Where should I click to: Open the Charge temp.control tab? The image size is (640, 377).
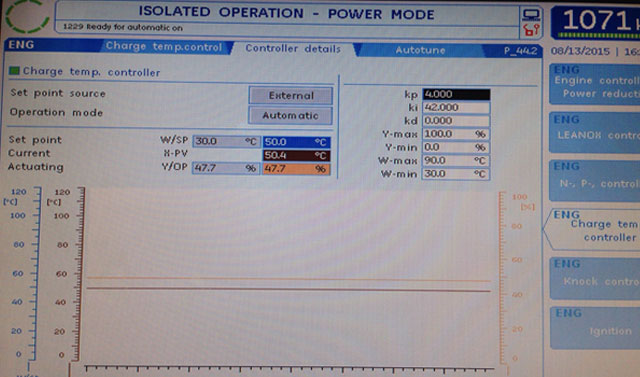point(163,47)
